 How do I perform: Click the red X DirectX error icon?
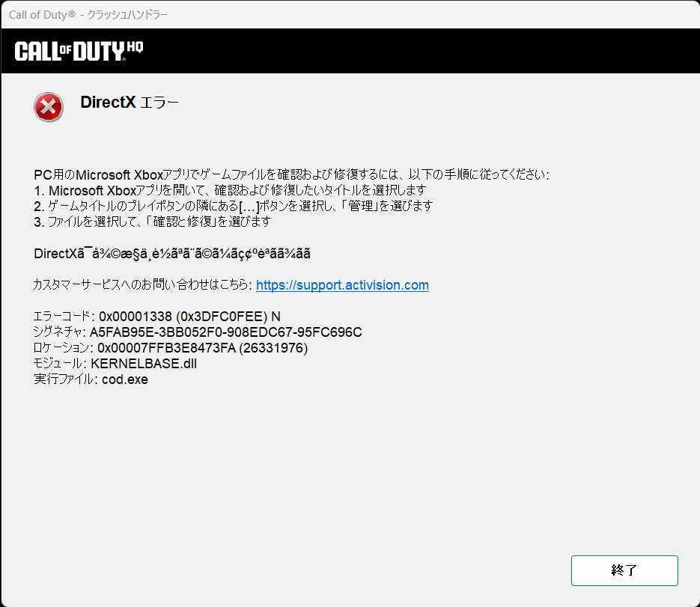coord(48,106)
